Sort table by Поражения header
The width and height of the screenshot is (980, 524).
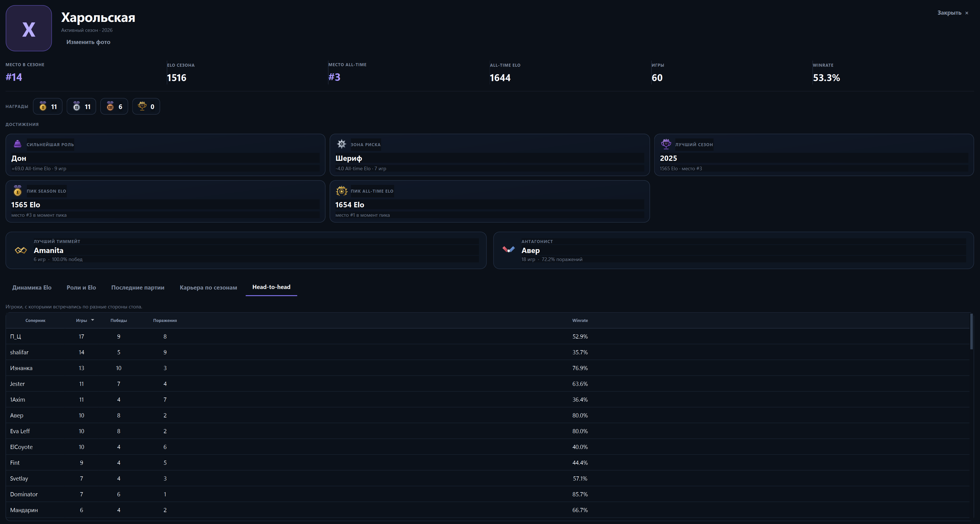pos(165,321)
